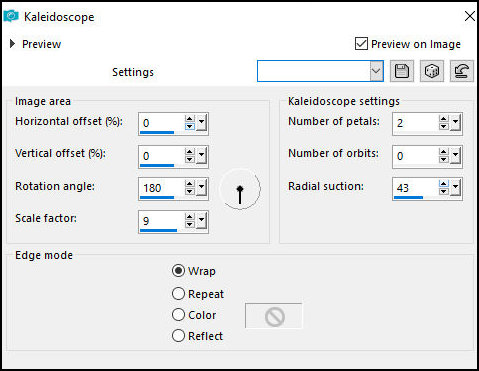
Task: Open the Settings presets dropdown
Action: pyautogui.click(x=376, y=71)
